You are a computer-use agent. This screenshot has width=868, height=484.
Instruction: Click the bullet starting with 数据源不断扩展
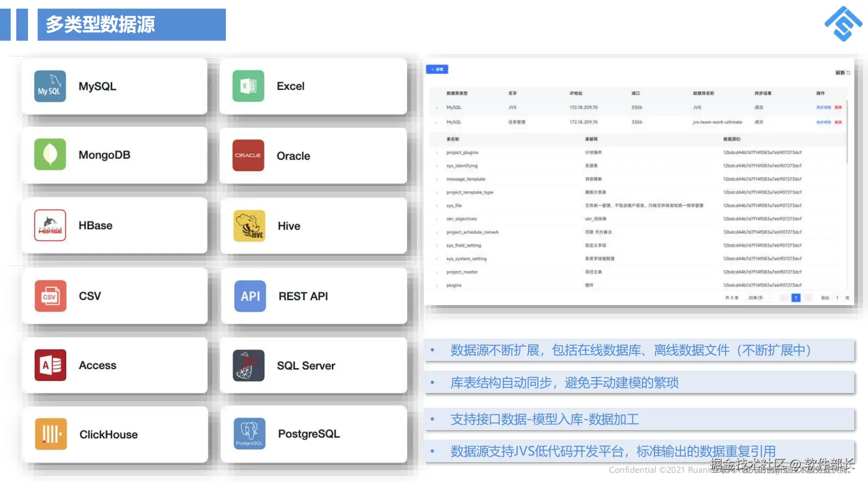coord(639,350)
